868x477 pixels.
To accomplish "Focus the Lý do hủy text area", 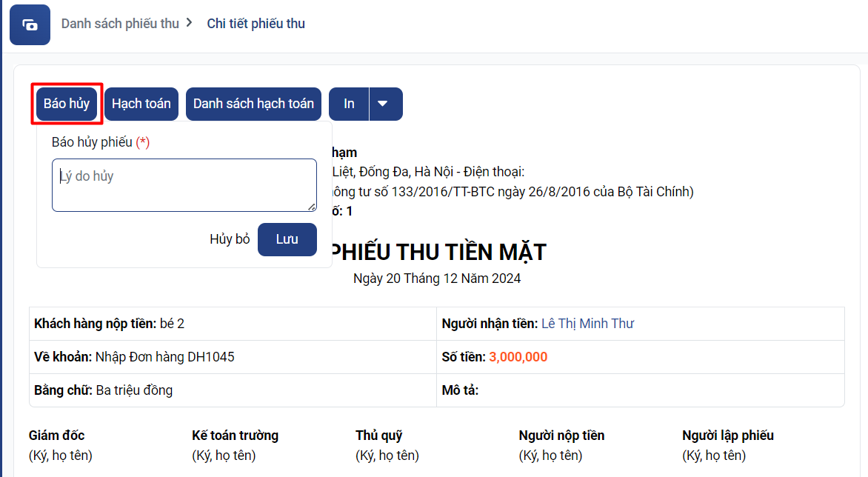I will [184, 185].
